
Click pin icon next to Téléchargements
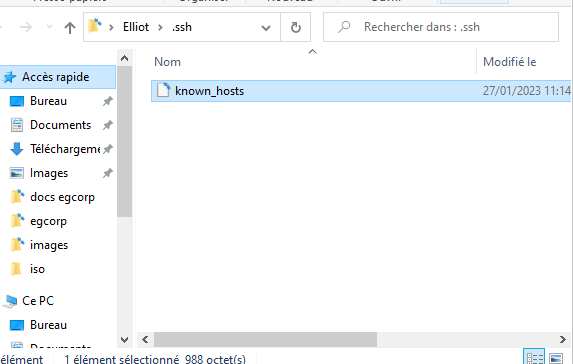tap(107, 149)
